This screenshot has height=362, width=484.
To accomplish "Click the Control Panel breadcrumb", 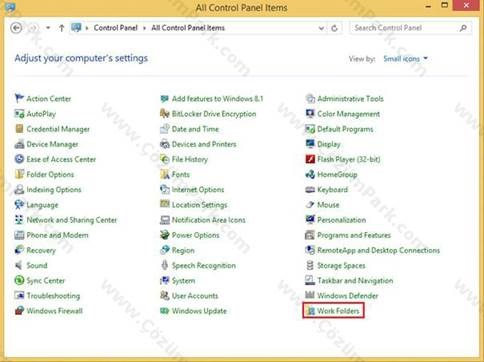I will (115, 28).
